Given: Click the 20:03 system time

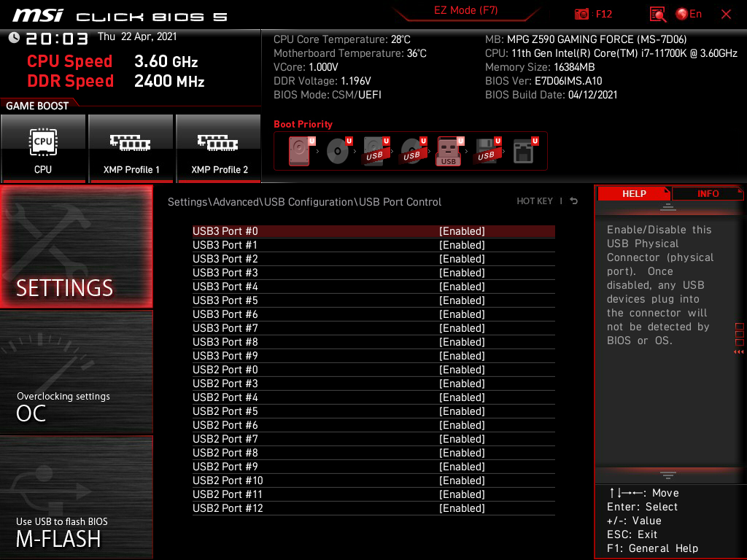Looking at the screenshot, I should pos(57,39).
